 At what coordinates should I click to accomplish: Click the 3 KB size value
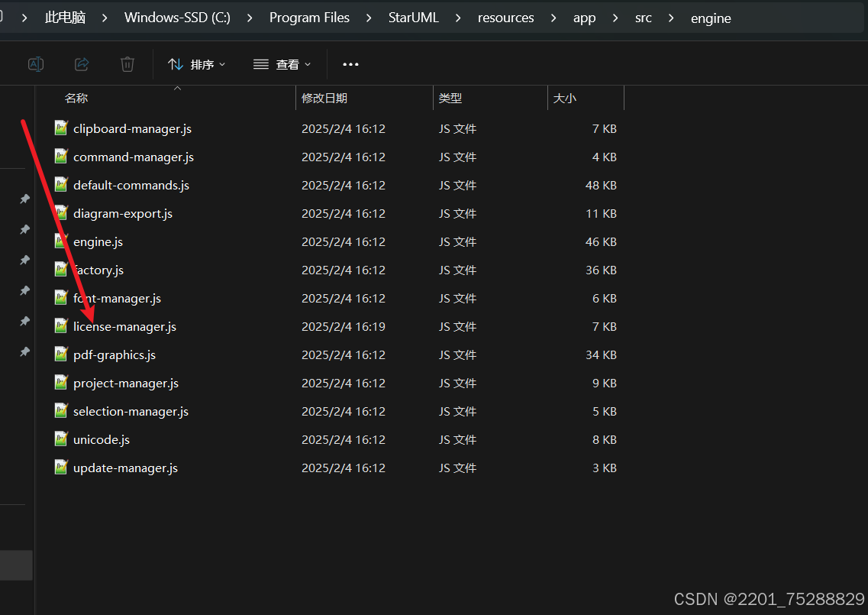pos(605,468)
